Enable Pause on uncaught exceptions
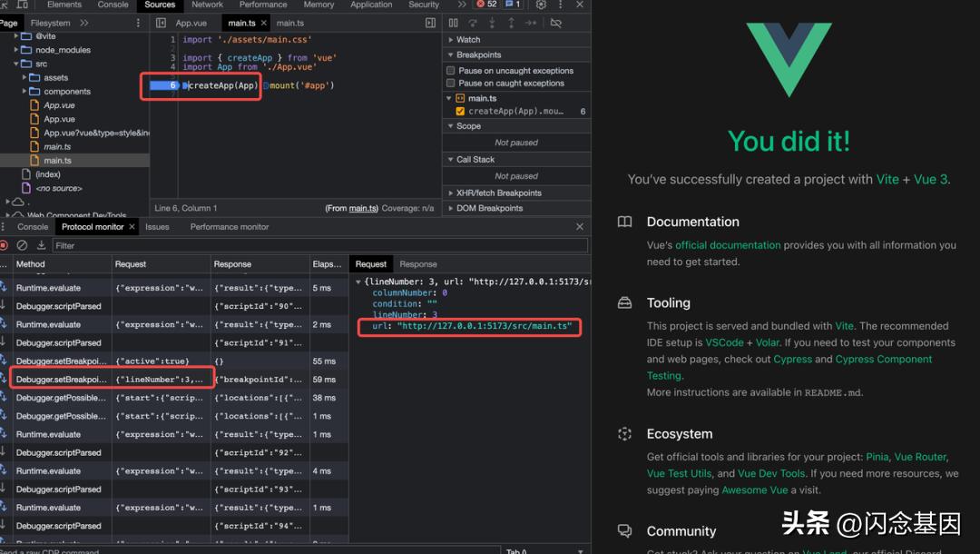980x554 pixels. (x=451, y=71)
